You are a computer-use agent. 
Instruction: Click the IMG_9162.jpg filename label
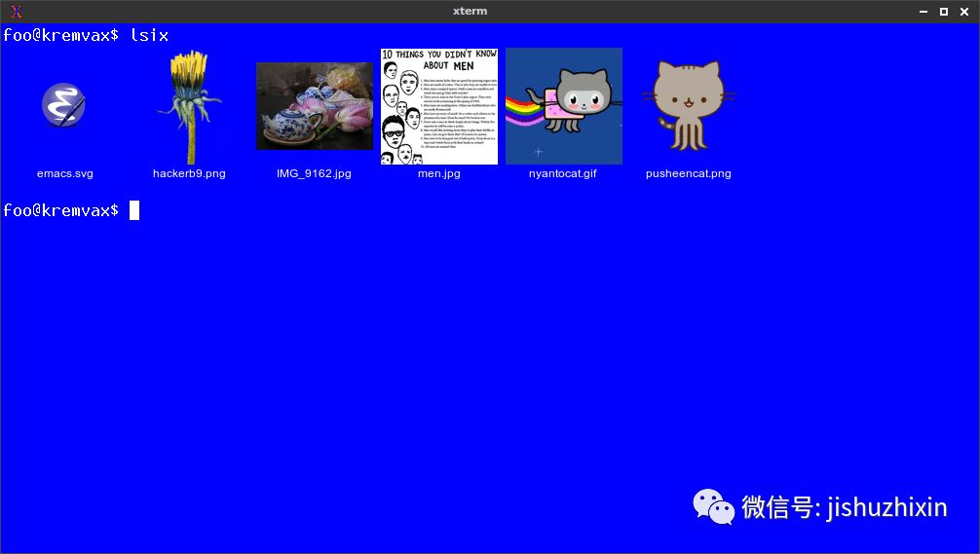click(x=314, y=173)
